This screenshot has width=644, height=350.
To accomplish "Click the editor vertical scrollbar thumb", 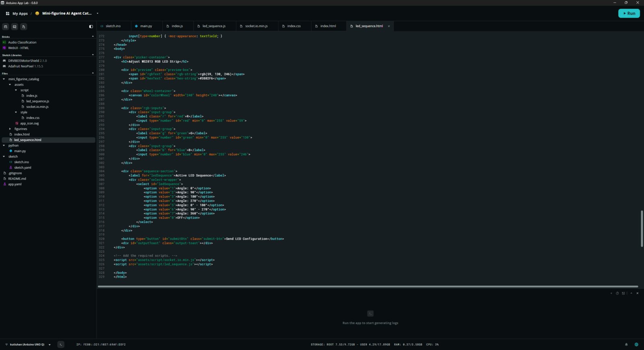I will (x=642, y=228).
